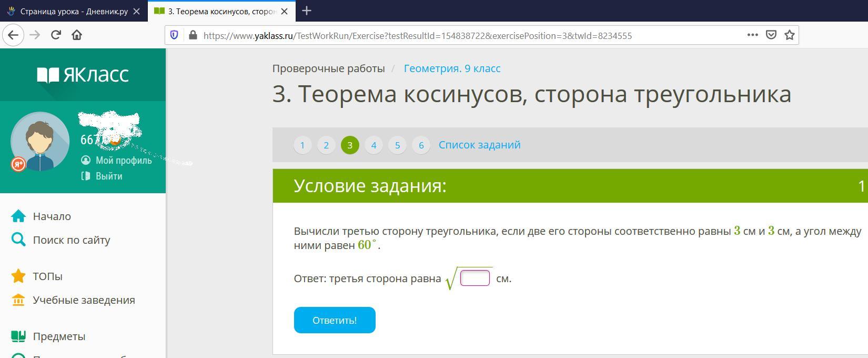Open the page actions three-dots menu

click(x=753, y=35)
